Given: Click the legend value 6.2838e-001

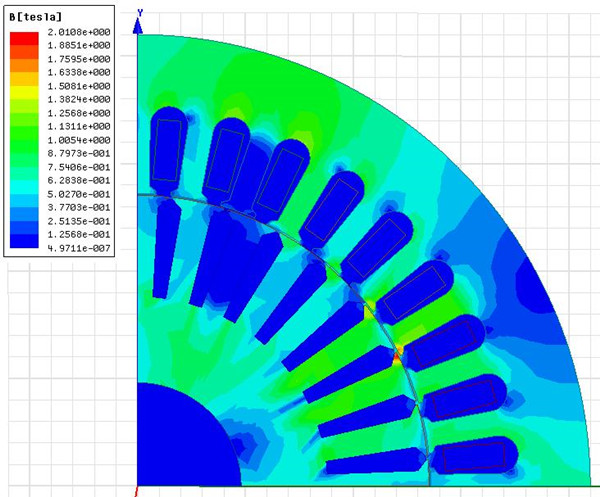Looking at the screenshot, I should (x=79, y=180).
